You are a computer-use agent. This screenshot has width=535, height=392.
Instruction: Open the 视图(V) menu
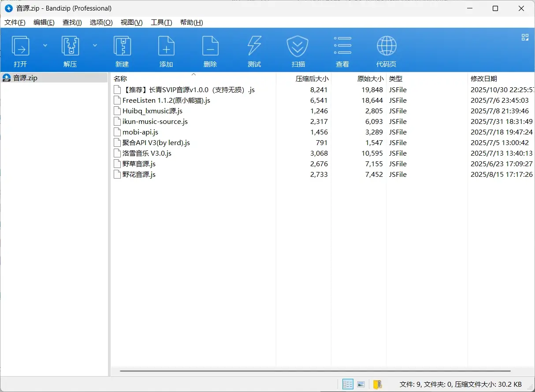coord(132,22)
